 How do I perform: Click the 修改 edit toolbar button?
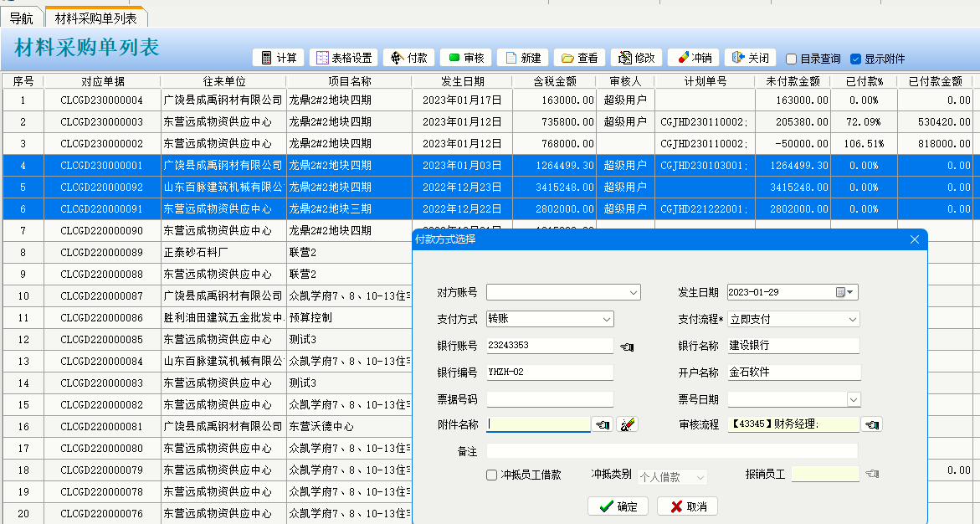636,58
